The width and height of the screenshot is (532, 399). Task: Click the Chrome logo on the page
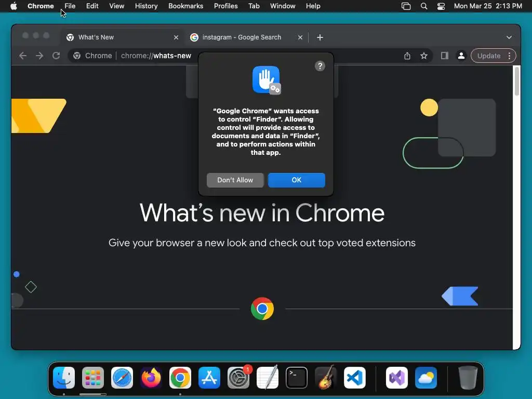[262, 309]
